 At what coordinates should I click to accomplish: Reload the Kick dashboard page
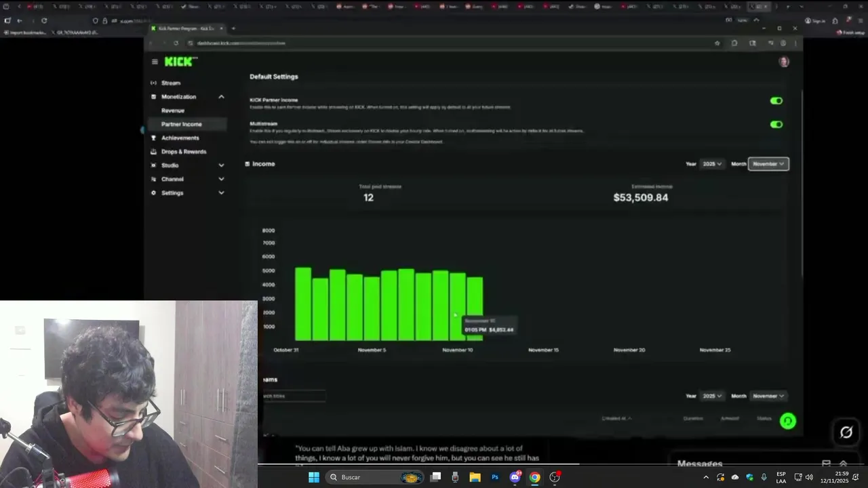[176, 43]
